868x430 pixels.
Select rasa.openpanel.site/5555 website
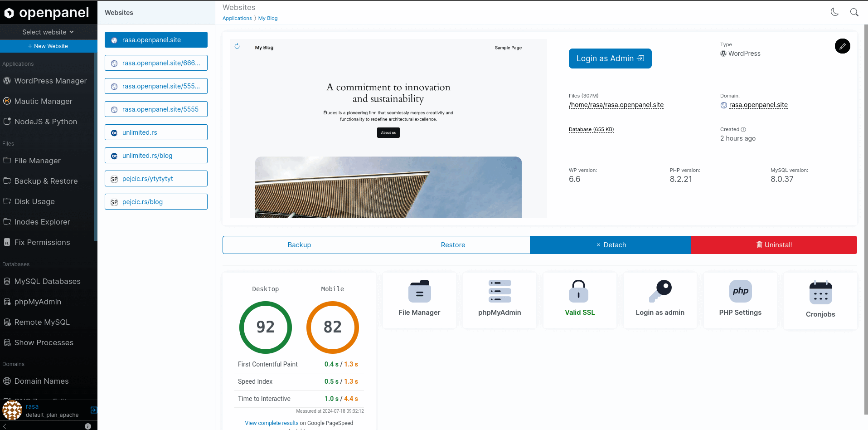[156, 109]
